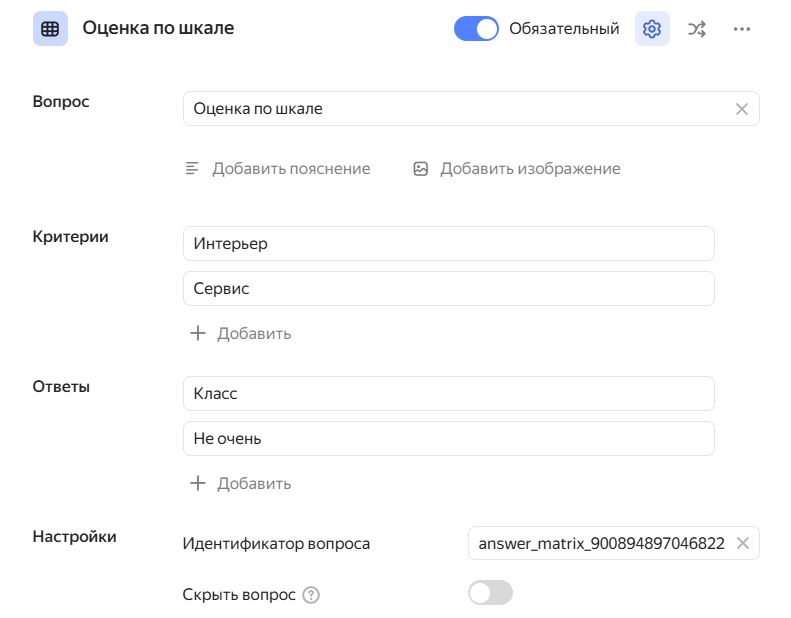The width and height of the screenshot is (791, 618).
Task: Click plus icon under Критерии list
Action: (x=198, y=333)
